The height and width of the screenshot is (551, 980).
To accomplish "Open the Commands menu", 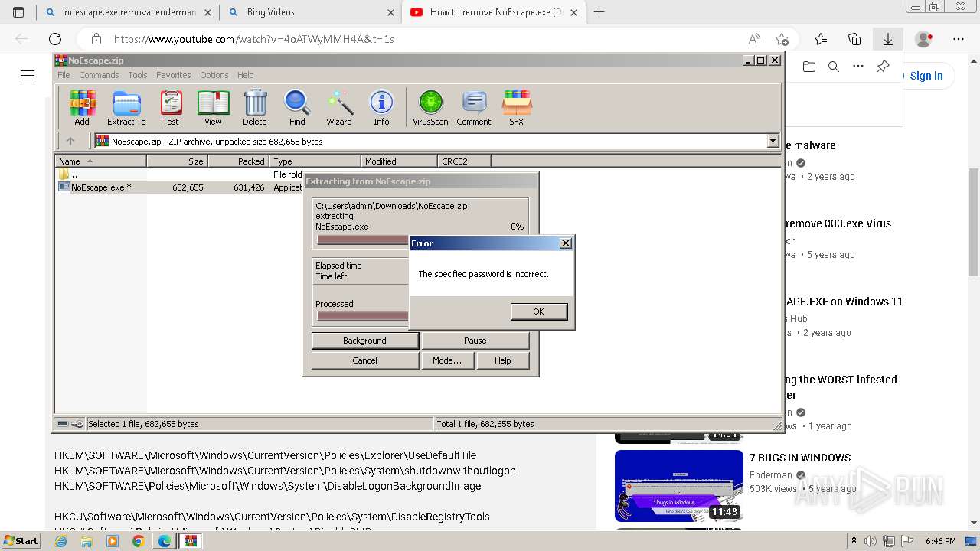I will pyautogui.click(x=99, y=75).
